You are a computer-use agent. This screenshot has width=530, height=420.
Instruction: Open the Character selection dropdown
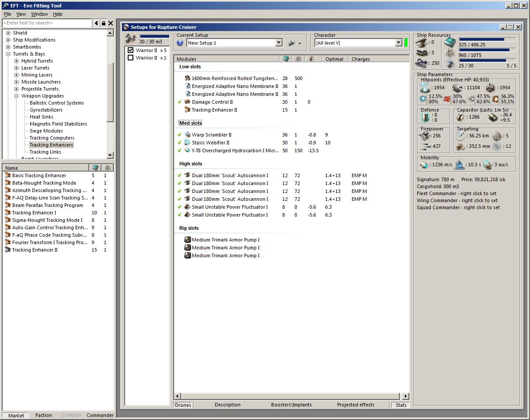coord(398,43)
